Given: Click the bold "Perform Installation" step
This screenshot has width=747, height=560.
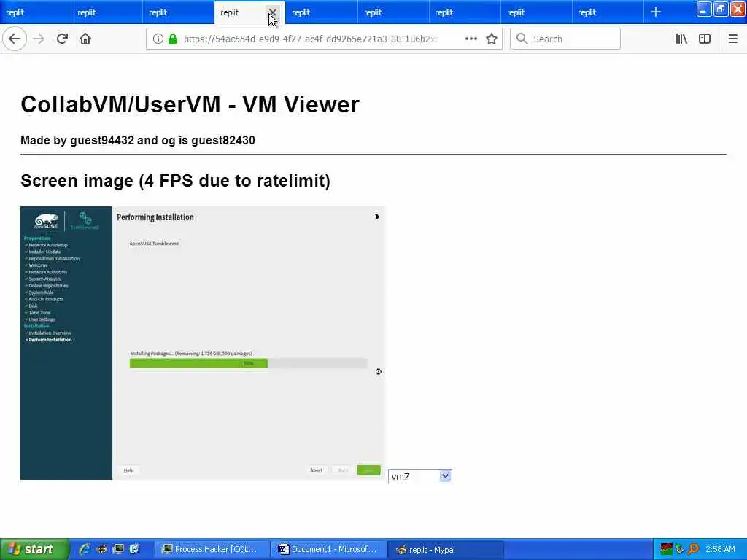Looking at the screenshot, I should point(50,340).
